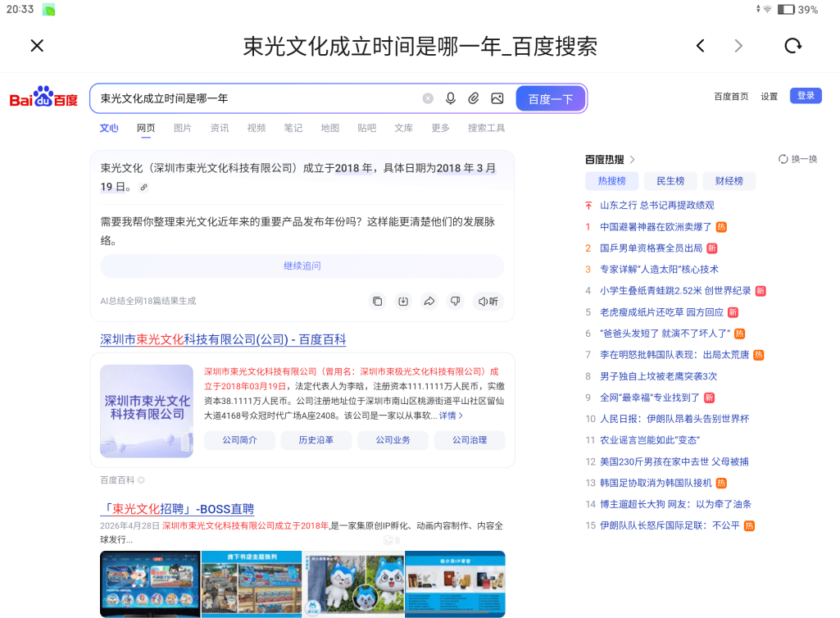Expand the 百度热搜 chevron
The image size is (840, 618).
click(632, 160)
